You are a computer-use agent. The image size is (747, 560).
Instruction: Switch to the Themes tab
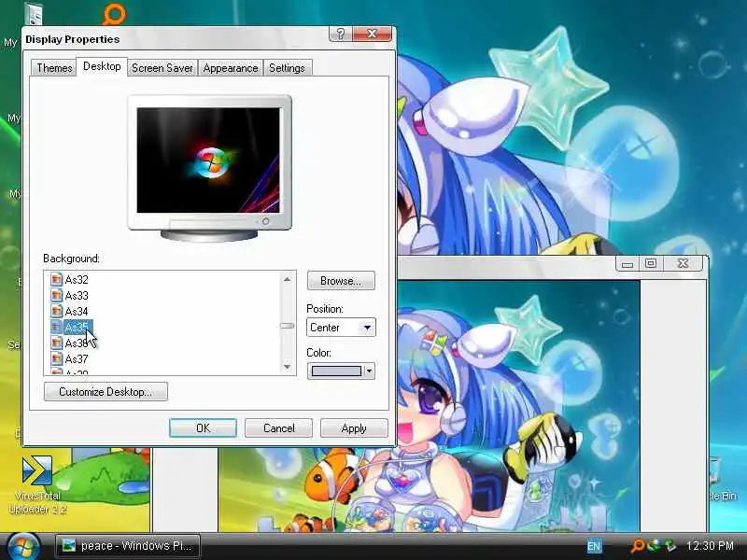(54, 67)
